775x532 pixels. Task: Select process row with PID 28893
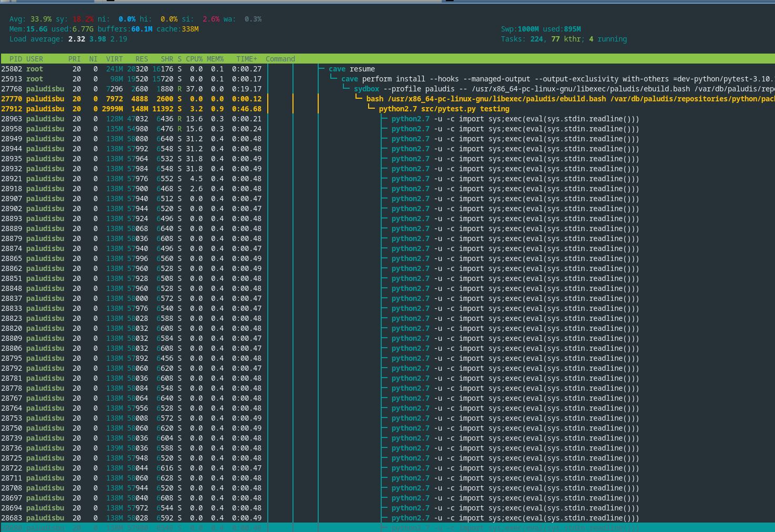click(x=387, y=218)
